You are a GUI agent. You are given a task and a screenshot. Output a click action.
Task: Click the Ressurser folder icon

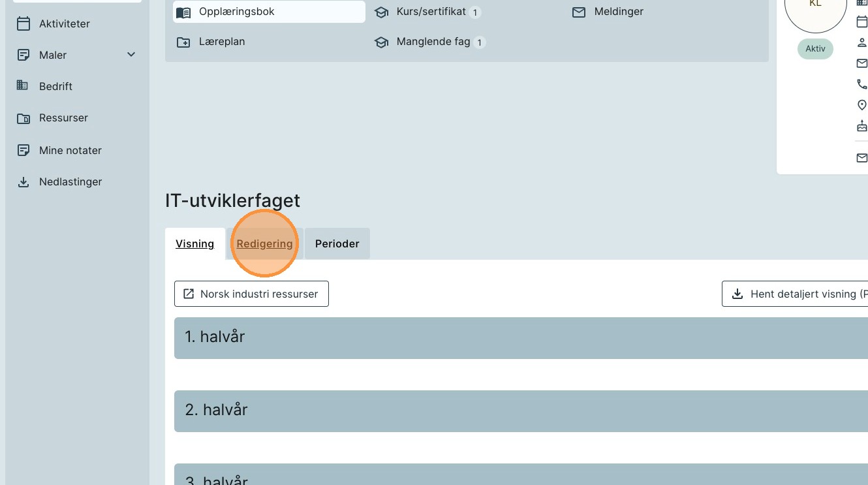23,118
